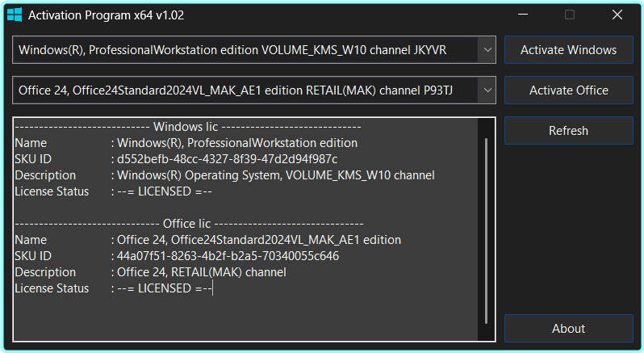Viewport: 644px width, 353px height.
Task: Click the Windows LICENSED status line
Action: tap(113, 191)
